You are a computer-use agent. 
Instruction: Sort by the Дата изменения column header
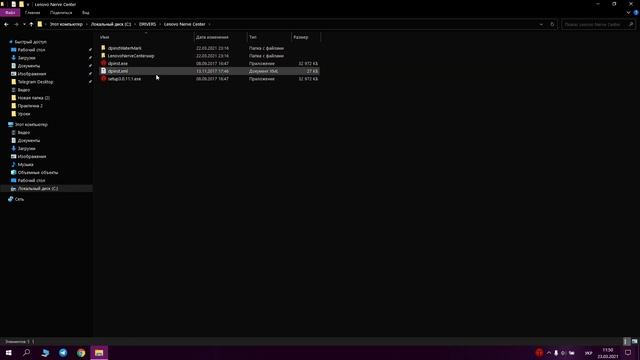[x=212, y=37]
